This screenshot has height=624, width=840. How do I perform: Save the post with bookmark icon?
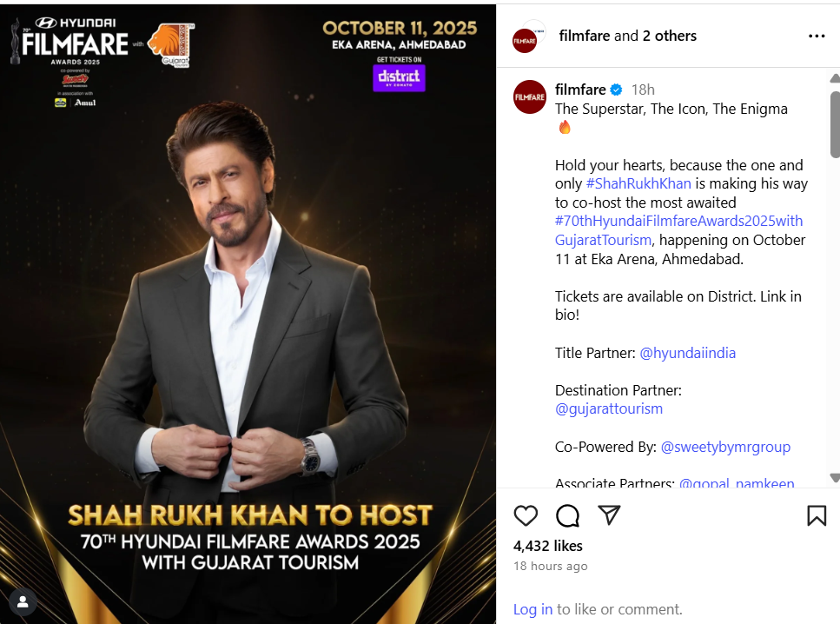tap(817, 515)
